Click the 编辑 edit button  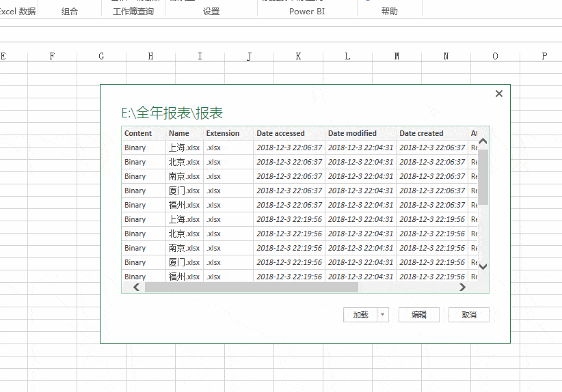point(418,315)
